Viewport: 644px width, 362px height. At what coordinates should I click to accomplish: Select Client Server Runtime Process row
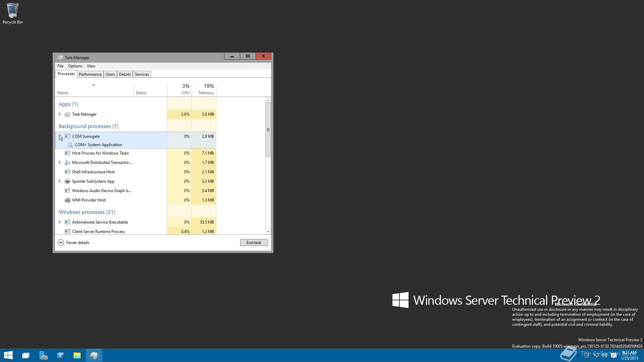click(136, 232)
